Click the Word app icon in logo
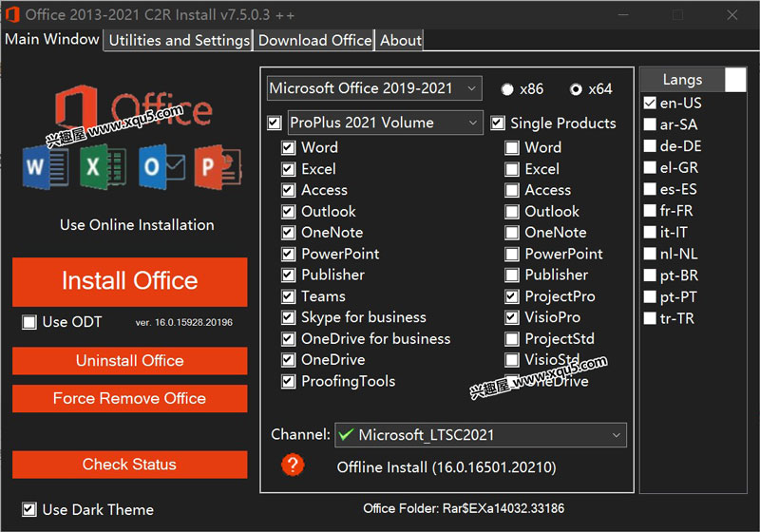 coord(45,167)
